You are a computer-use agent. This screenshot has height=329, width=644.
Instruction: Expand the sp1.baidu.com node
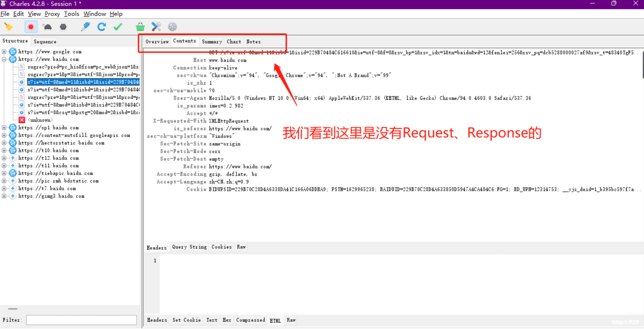4,128
